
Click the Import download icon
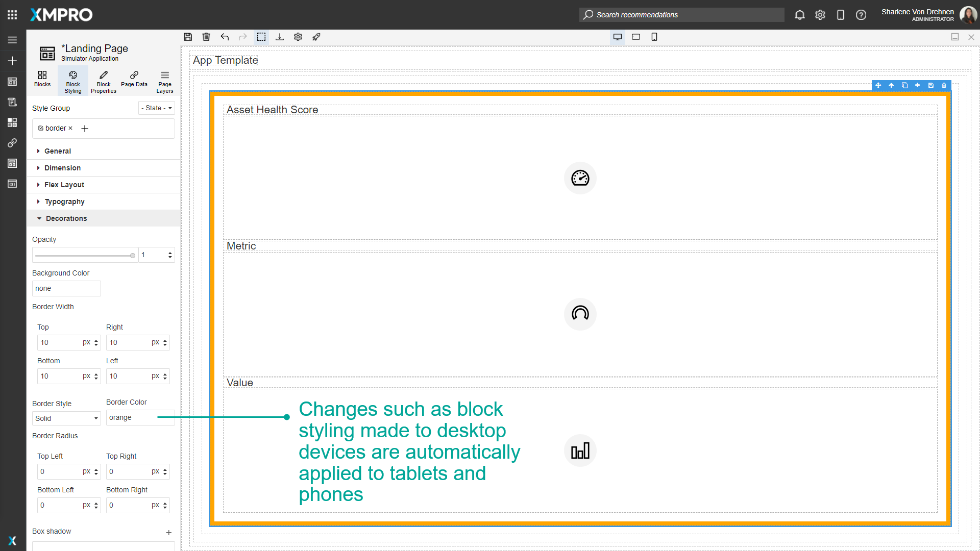pyautogui.click(x=280, y=37)
